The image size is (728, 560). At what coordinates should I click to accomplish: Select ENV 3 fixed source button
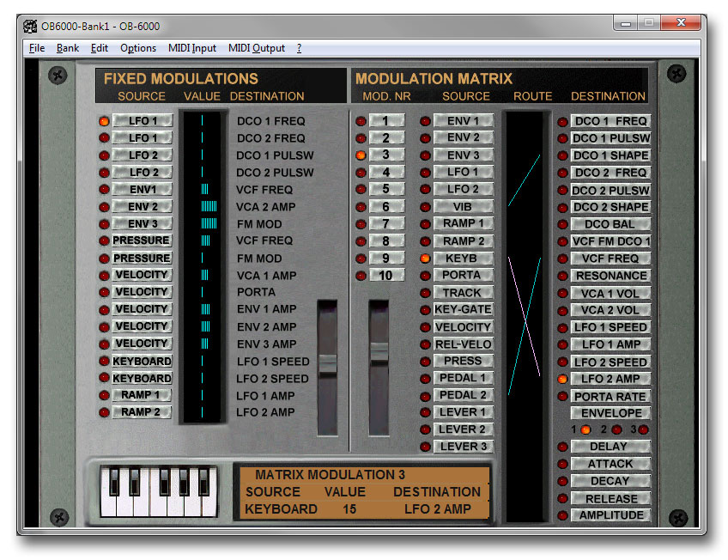click(x=142, y=224)
